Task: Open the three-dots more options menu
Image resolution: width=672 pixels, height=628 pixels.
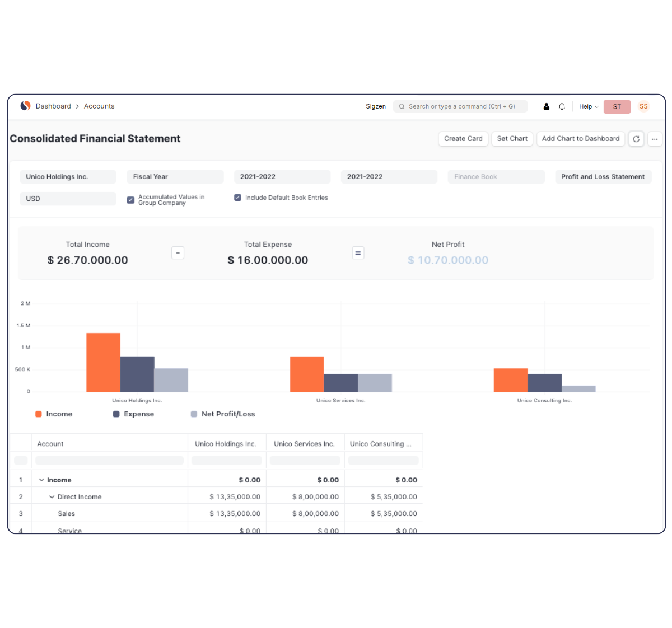Action: pos(655,139)
